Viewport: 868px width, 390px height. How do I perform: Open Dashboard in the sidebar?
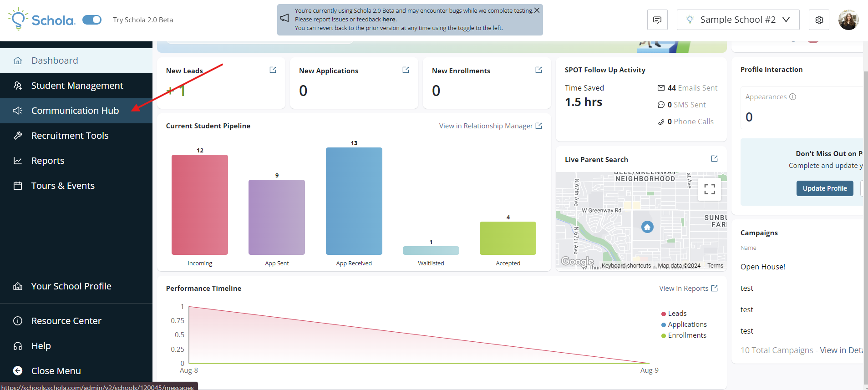[76, 61]
